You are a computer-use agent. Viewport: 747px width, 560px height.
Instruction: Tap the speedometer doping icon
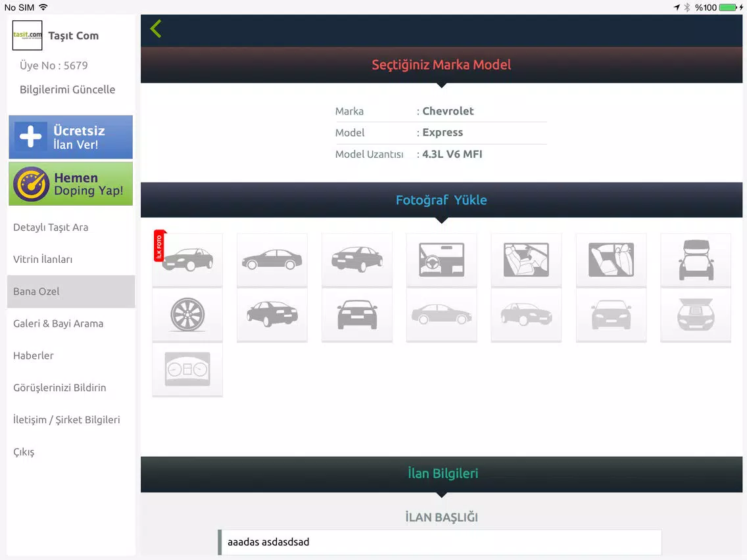31,184
